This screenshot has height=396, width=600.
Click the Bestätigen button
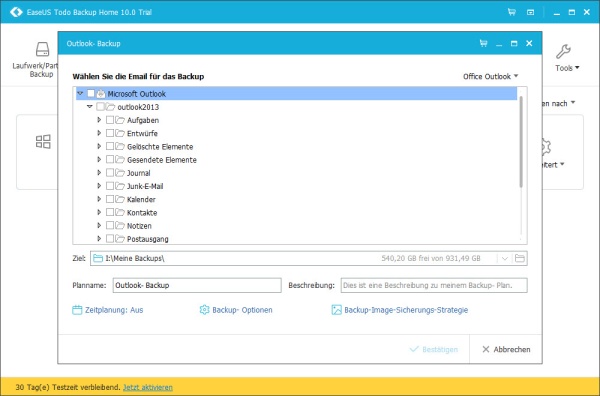click(434, 349)
